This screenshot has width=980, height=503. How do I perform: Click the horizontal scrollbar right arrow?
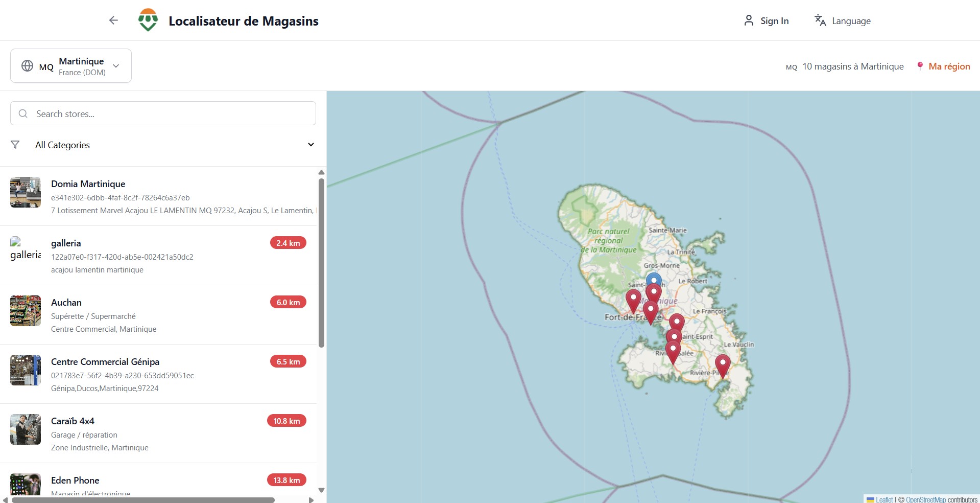(311, 500)
